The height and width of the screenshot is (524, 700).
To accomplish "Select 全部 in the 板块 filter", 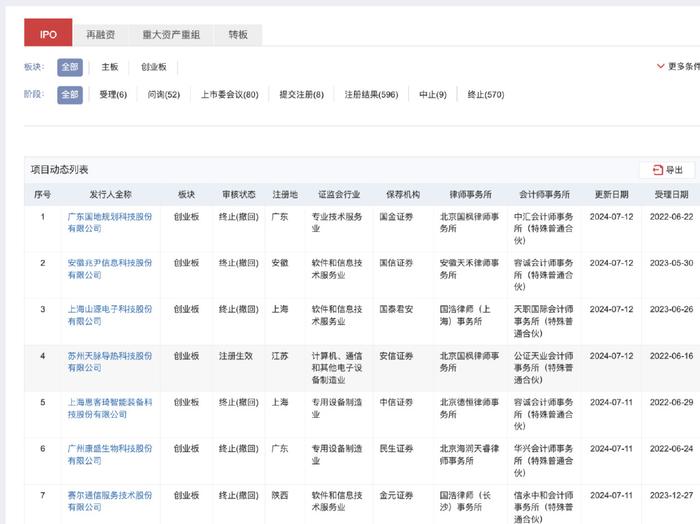I will coord(70,67).
